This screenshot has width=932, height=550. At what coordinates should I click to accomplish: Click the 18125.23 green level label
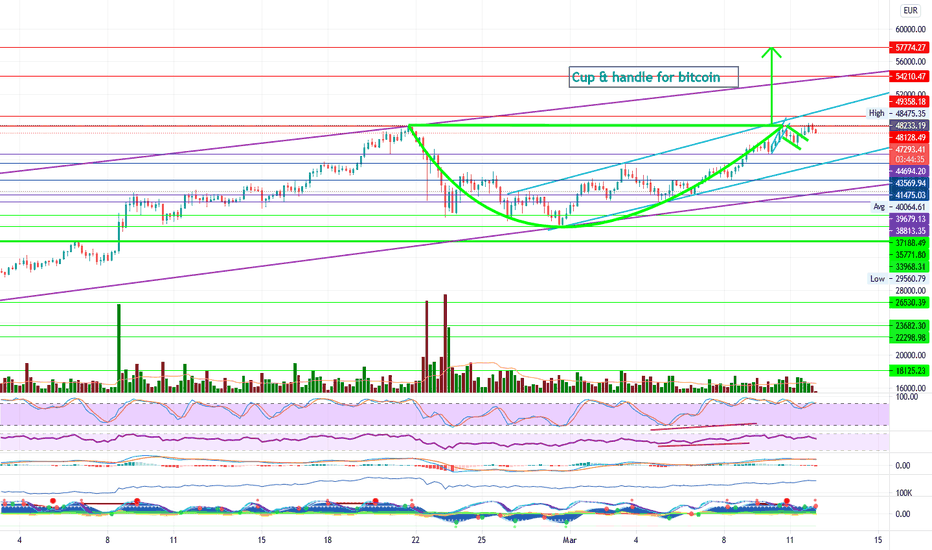pyautogui.click(x=909, y=370)
